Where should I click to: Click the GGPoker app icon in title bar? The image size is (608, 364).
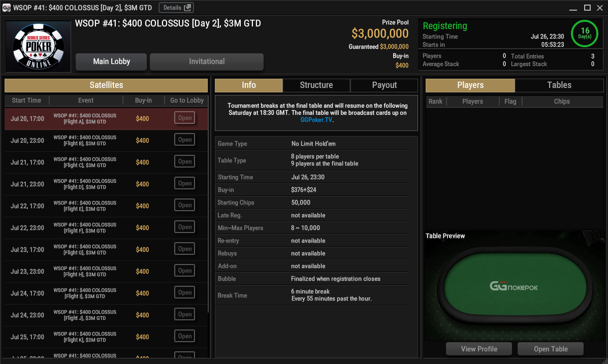click(x=6, y=8)
